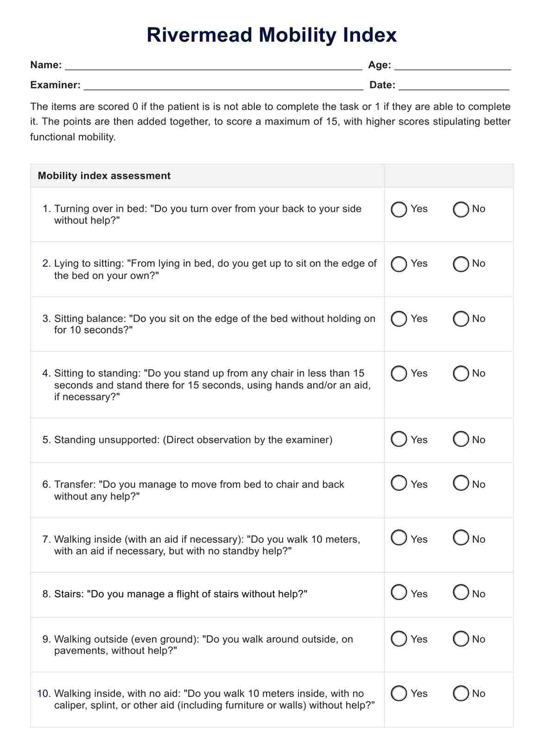The height and width of the screenshot is (756, 545).
Task: Select Yes for turning over in bed
Action: (x=399, y=209)
